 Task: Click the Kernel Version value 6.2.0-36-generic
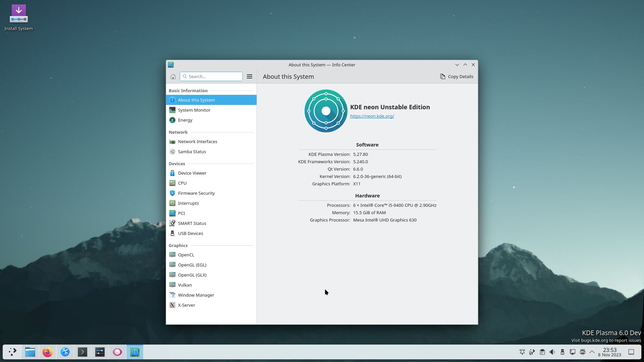tap(377, 176)
